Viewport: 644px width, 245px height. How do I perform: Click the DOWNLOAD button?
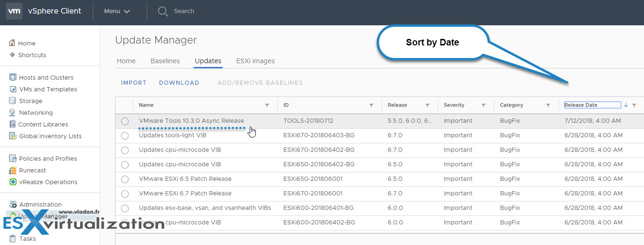tap(179, 83)
